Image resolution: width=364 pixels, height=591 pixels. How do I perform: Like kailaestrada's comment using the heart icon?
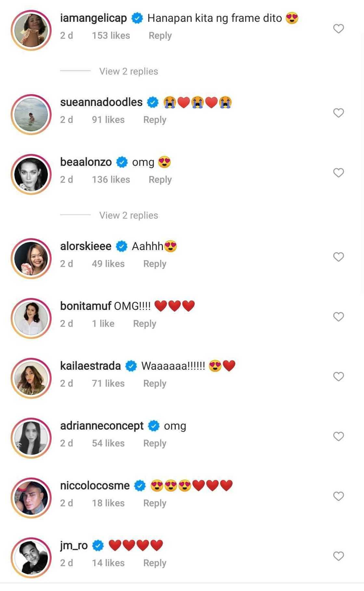pyautogui.click(x=338, y=376)
